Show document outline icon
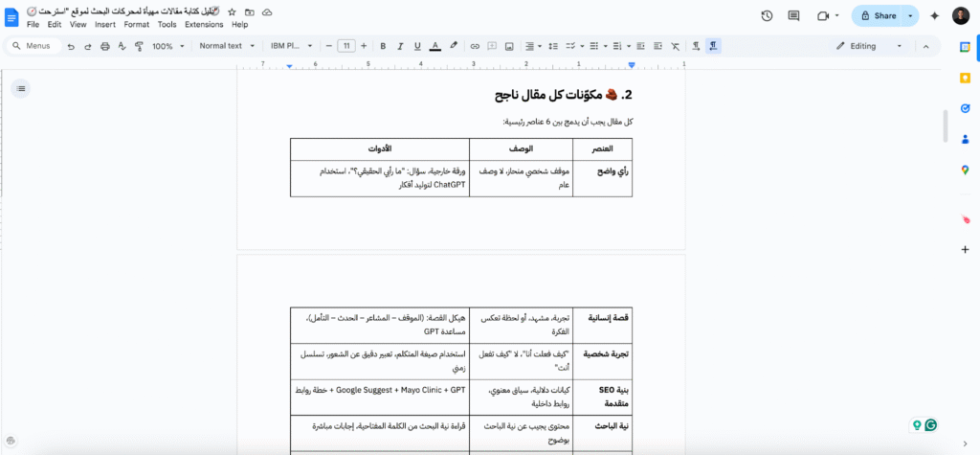The width and height of the screenshot is (980, 455). tap(21, 88)
